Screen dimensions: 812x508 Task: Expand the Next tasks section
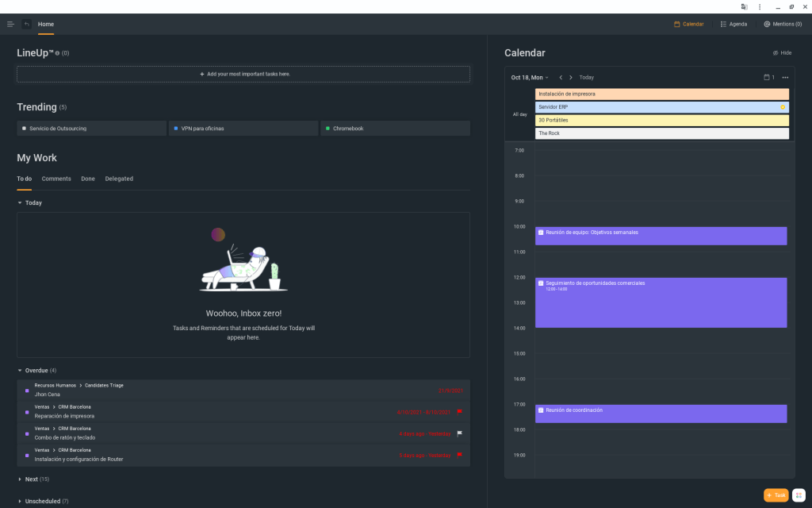(x=21, y=479)
